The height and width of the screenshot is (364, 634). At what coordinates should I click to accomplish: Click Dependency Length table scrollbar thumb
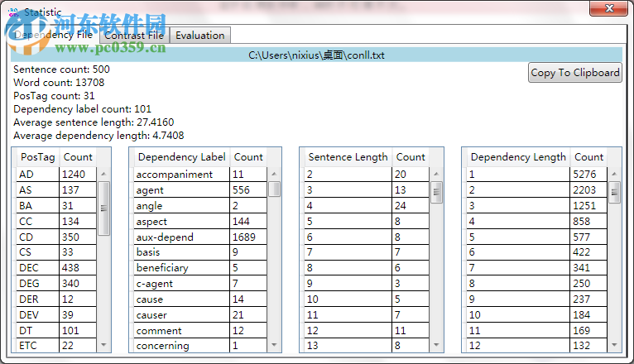tap(615, 192)
